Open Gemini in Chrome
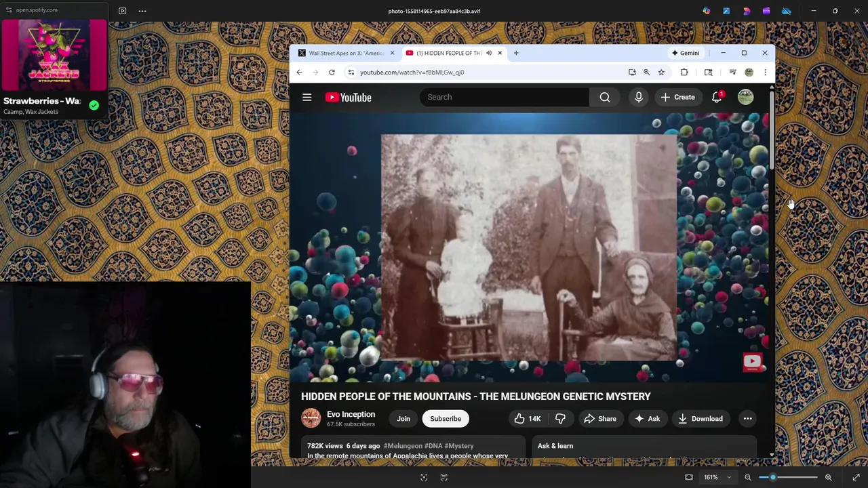This screenshot has height=488, width=868. (685, 53)
